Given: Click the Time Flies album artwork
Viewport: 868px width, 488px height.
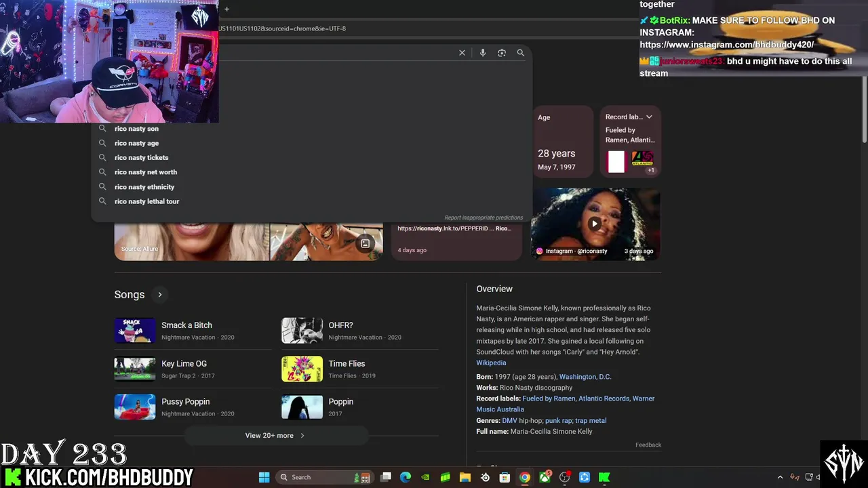Looking at the screenshot, I should 302,369.
